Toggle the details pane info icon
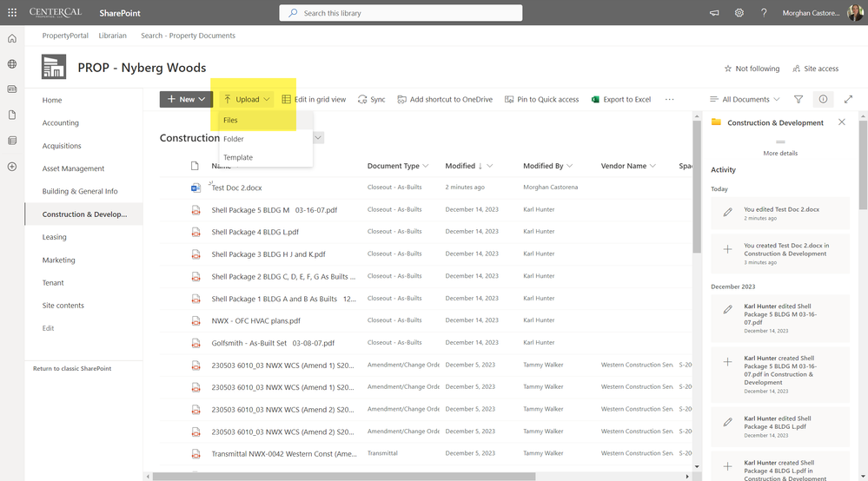The height and width of the screenshot is (481, 868). click(x=823, y=99)
